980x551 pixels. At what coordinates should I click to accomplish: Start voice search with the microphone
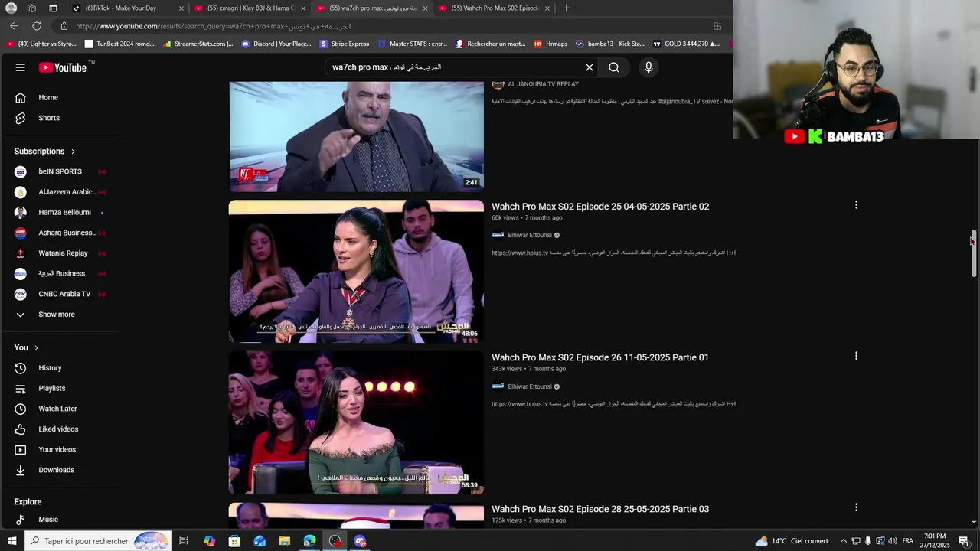(x=648, y=67)
